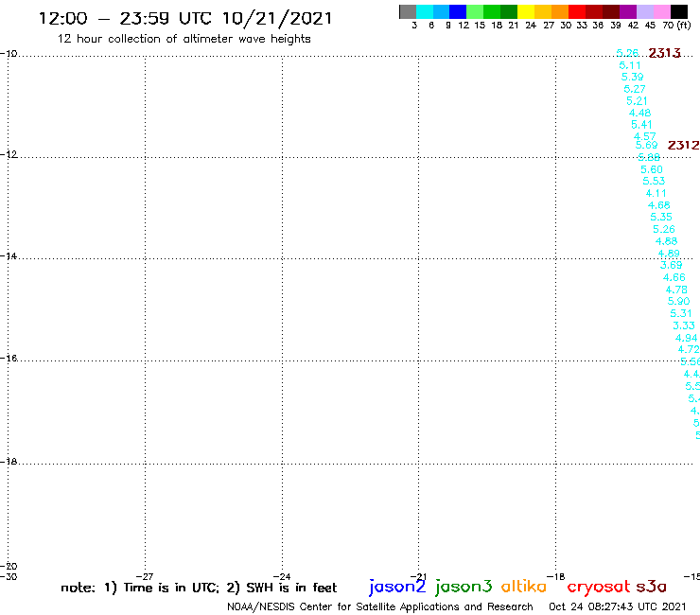Viewport: 700px width, 615px height.
Task: Click the yellow swatch in wave height legend
Action: (526, 11)
